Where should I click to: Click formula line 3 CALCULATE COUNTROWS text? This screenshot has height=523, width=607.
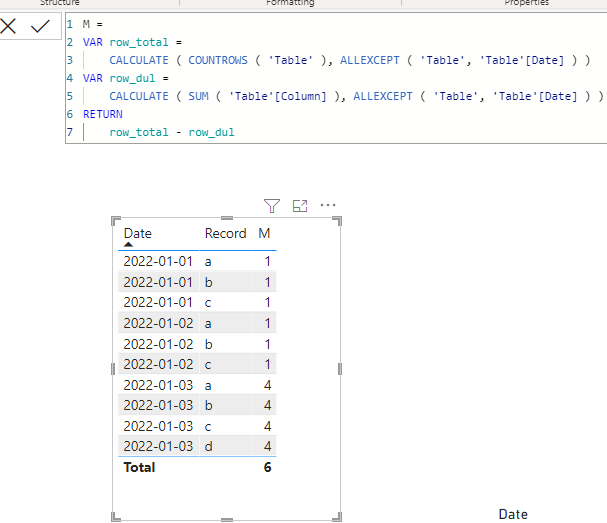(349, 60)
